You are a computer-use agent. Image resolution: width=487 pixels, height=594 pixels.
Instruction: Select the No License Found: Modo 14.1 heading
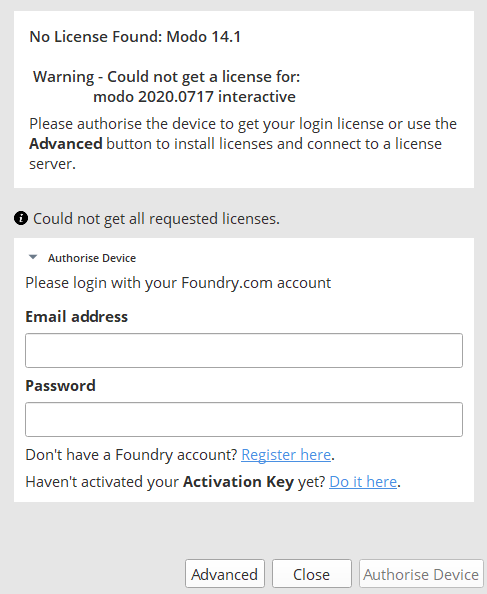pos(135,37)
